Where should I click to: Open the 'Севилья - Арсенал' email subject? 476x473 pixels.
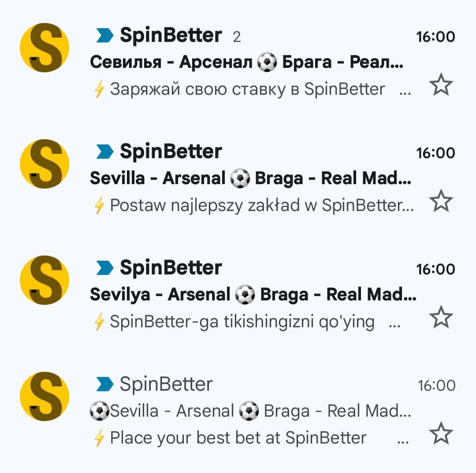(x=246, y=63)
